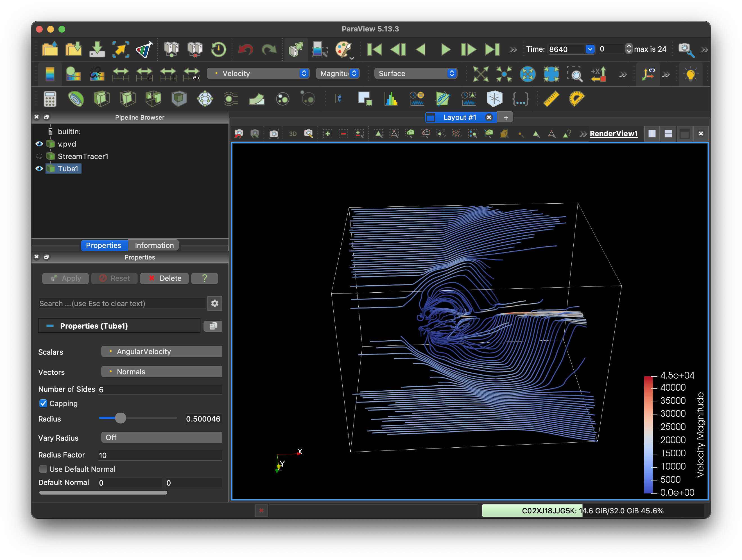Toggle Auto Apply clock icon
Image resolution: width=742 pixels, height=560 pixels.
click(218, 50)
